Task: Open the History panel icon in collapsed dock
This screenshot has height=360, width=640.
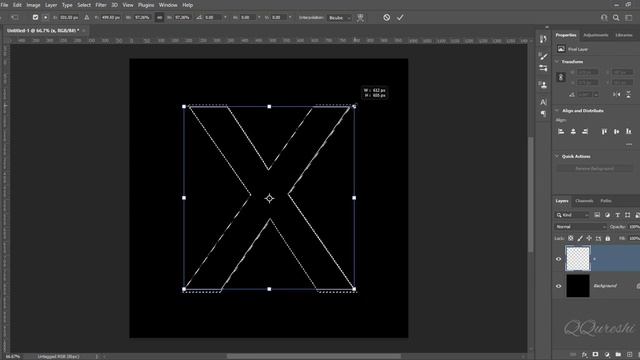Action: coord(543,39)
